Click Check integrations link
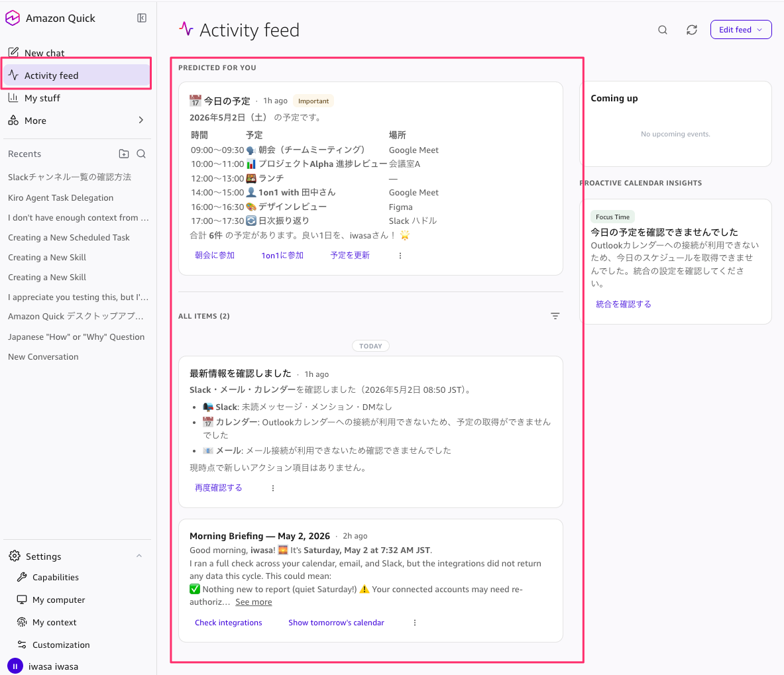784x675 pixels. (228, 623)
